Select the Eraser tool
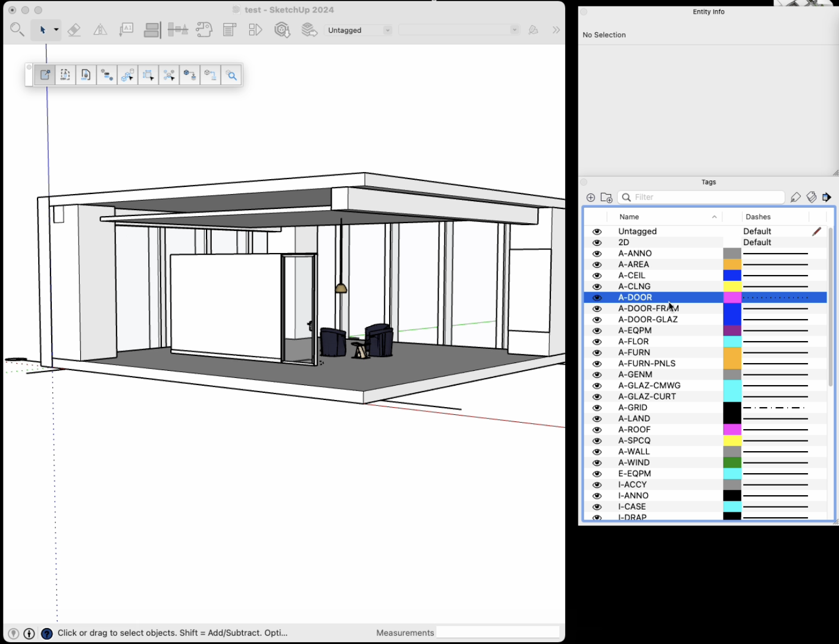Viewport: 839px width, 644px height. point(74,30)
